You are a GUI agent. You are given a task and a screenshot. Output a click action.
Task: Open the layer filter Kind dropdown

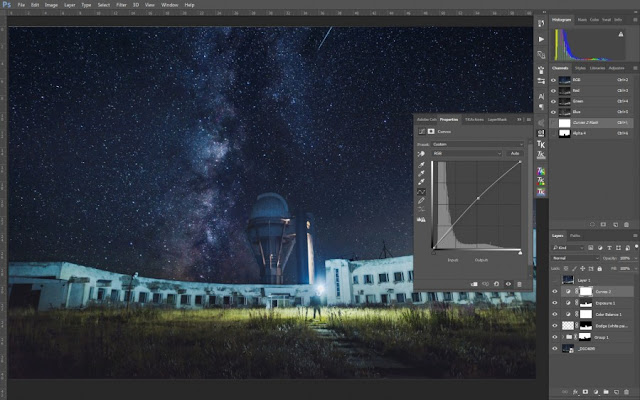point(568,248)
